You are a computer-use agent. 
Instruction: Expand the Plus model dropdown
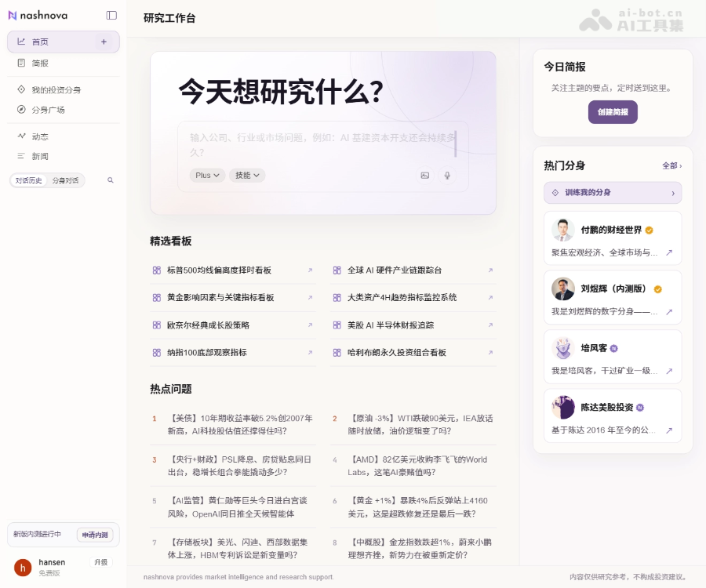pyautogui.click(x=207, y=176)
